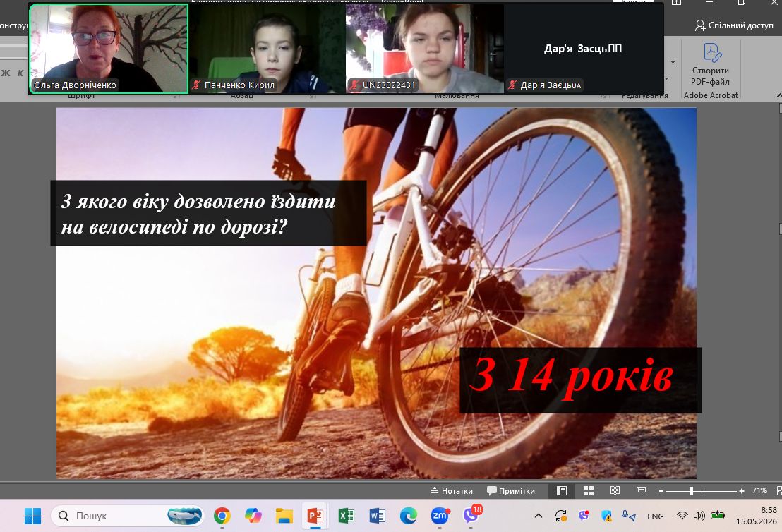
Task: Open ENG input language selector
Action: [x=656, y=516]
